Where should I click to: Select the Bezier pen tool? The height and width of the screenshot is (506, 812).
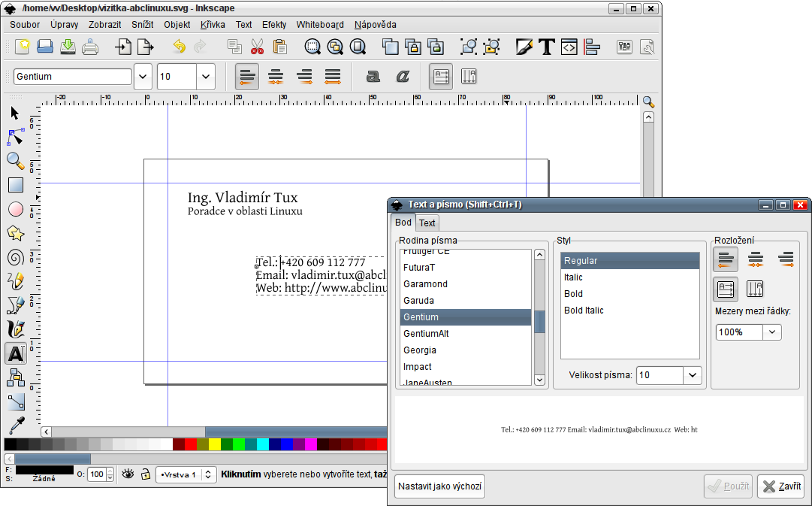point(16,305)
